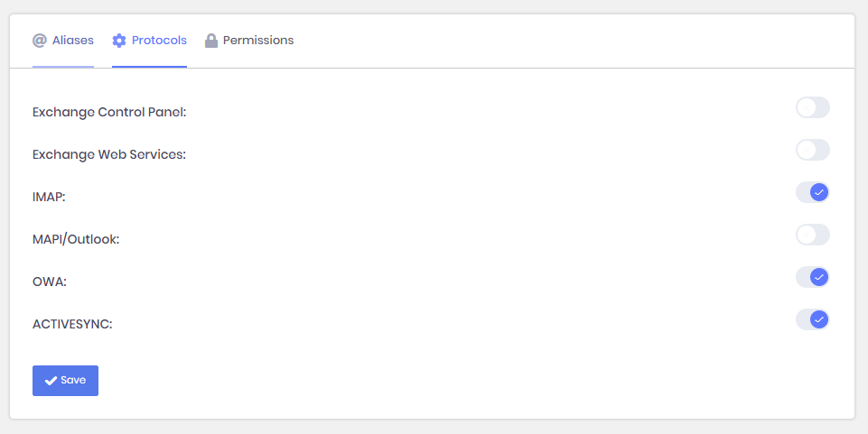Turn off the OWA switch
Screen dimensions: 868x434
(x=812, y=277)
